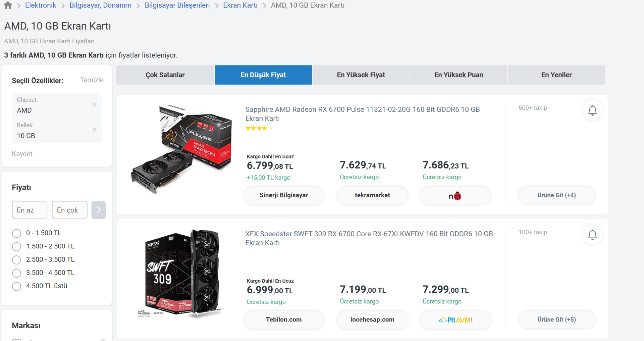Select the 1.500 - 2.500 TL price range

16,247
